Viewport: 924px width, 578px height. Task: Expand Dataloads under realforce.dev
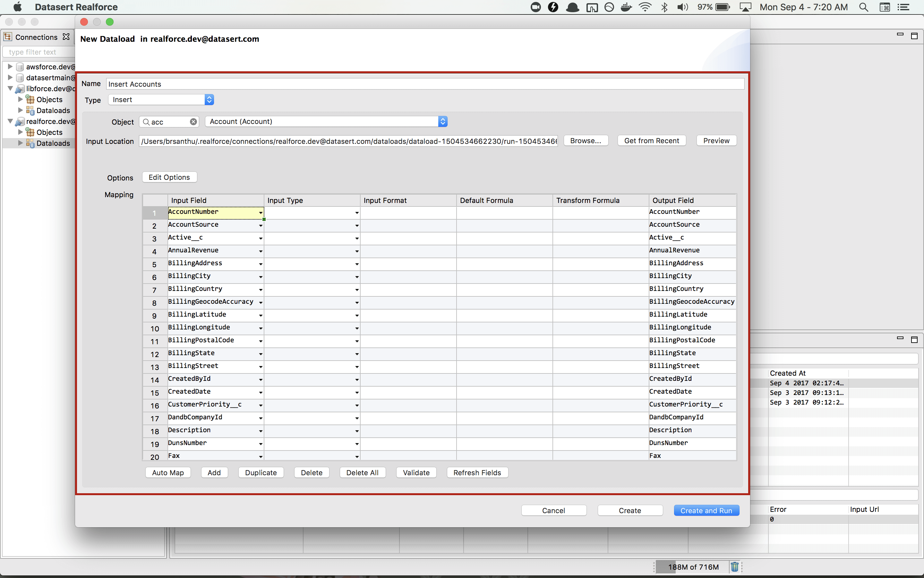[x=21, y=143]
